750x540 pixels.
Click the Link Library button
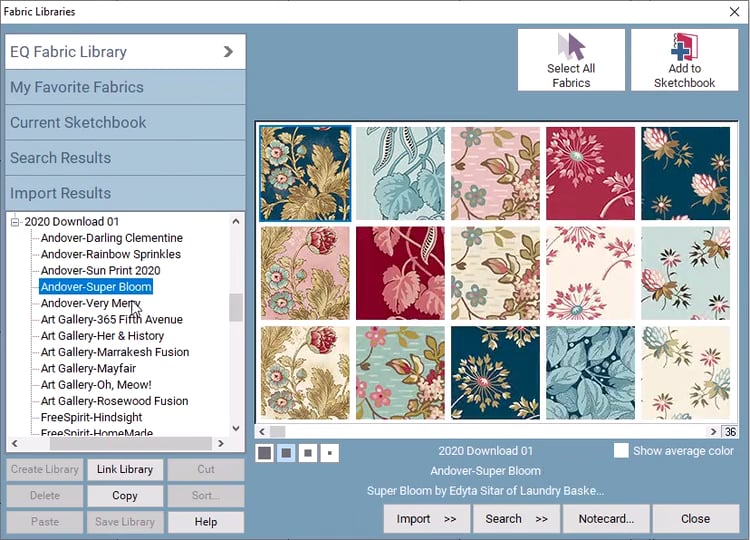coord(125,469)
